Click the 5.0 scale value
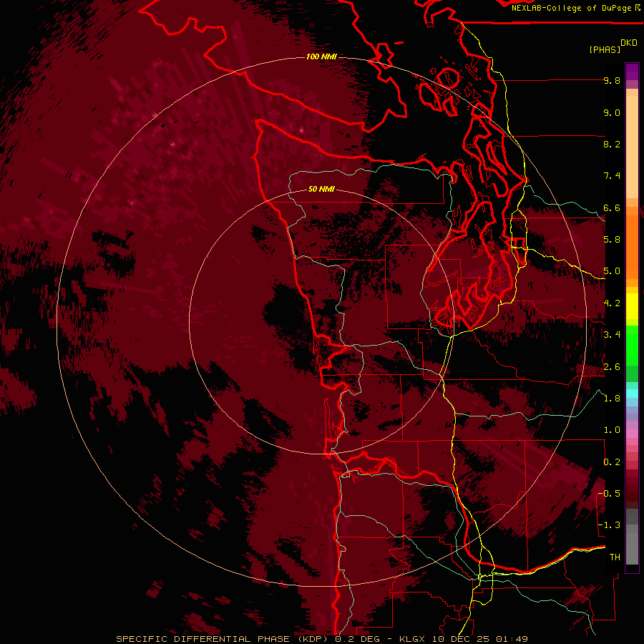Viewport: 644px width, 644px height. click(612, 271)
